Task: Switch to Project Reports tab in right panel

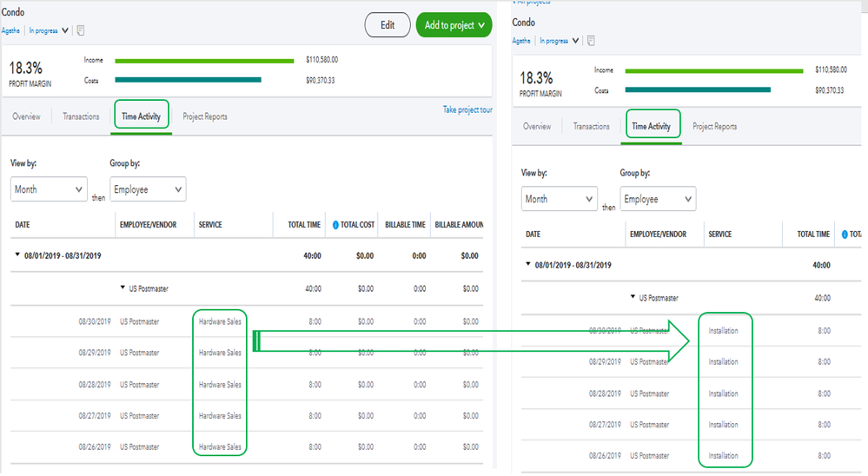Action: [x=714, y=127]
